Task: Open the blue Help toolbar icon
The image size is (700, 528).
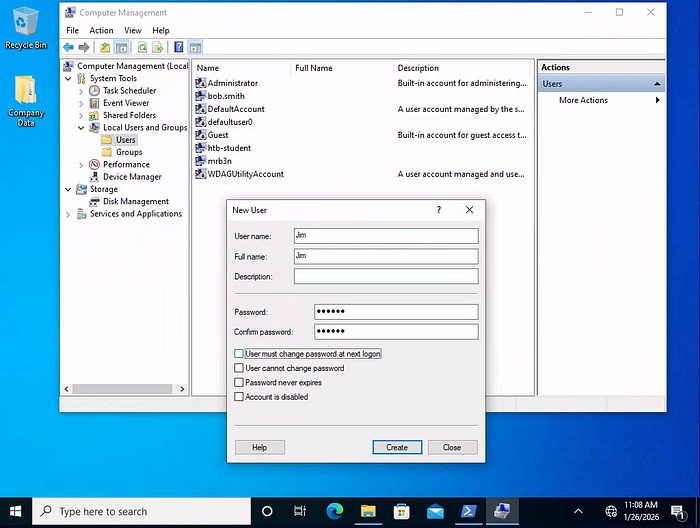Action: 179,47
